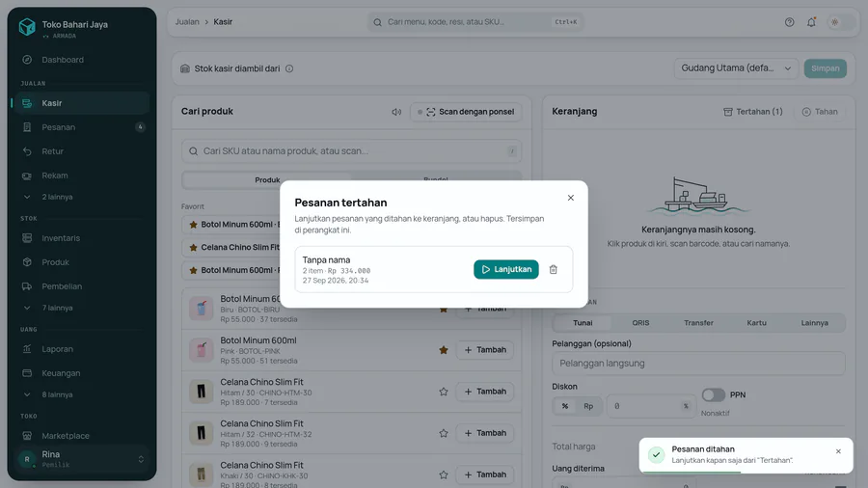Screen dimensions: 868x488
Task: Click the Tahan button in Keranjang
Action: pyautogui.click(x=820, y=112)
